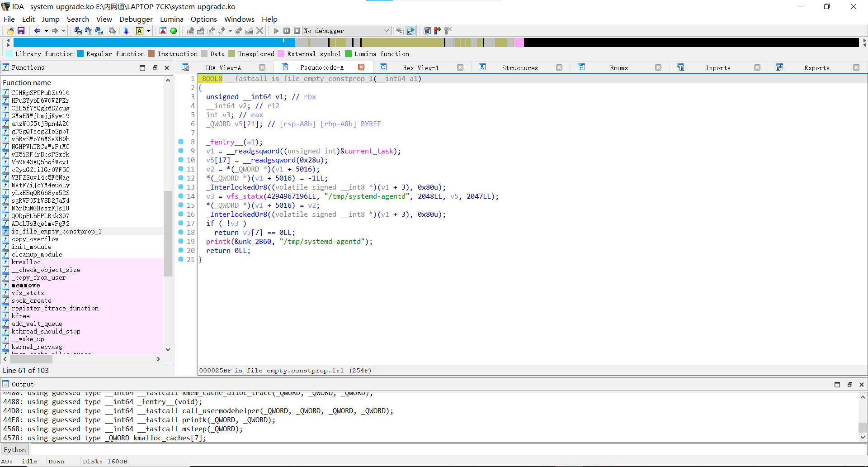Switch to the Enums tab

618,68
